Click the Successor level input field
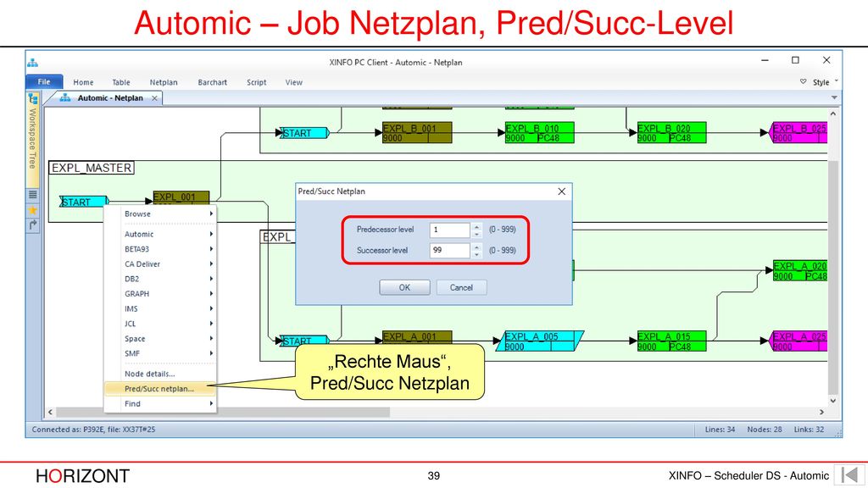 pos(449,250)
